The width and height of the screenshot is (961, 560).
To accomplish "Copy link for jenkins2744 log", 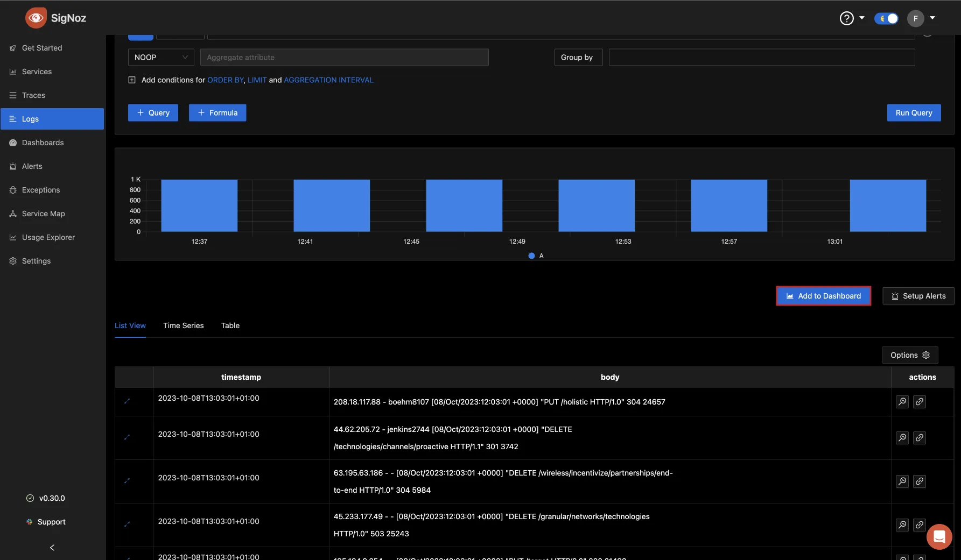I will (x=920, y=438).
